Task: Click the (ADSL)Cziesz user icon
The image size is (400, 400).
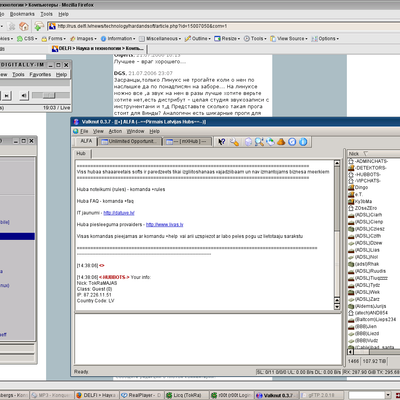Action: 351,229
